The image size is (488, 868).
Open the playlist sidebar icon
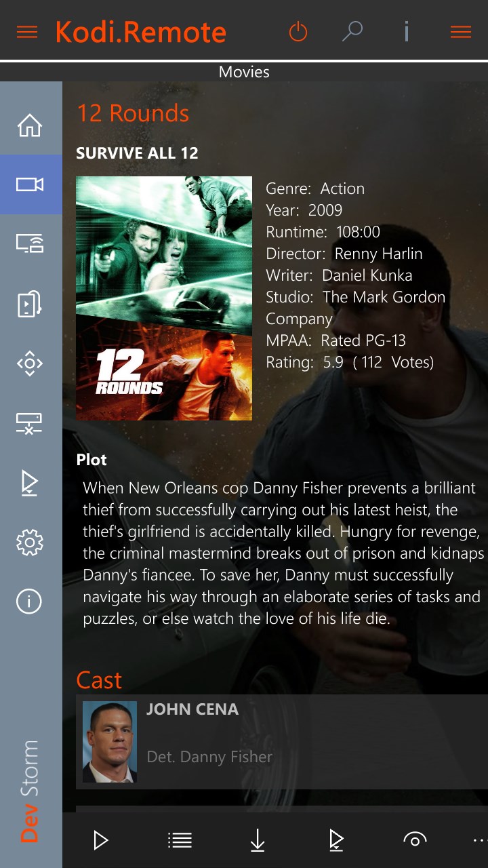pos(30,483)
